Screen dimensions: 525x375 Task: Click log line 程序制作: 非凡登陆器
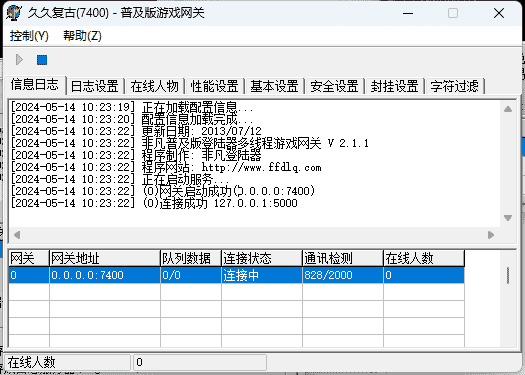(x=136, y=156)
